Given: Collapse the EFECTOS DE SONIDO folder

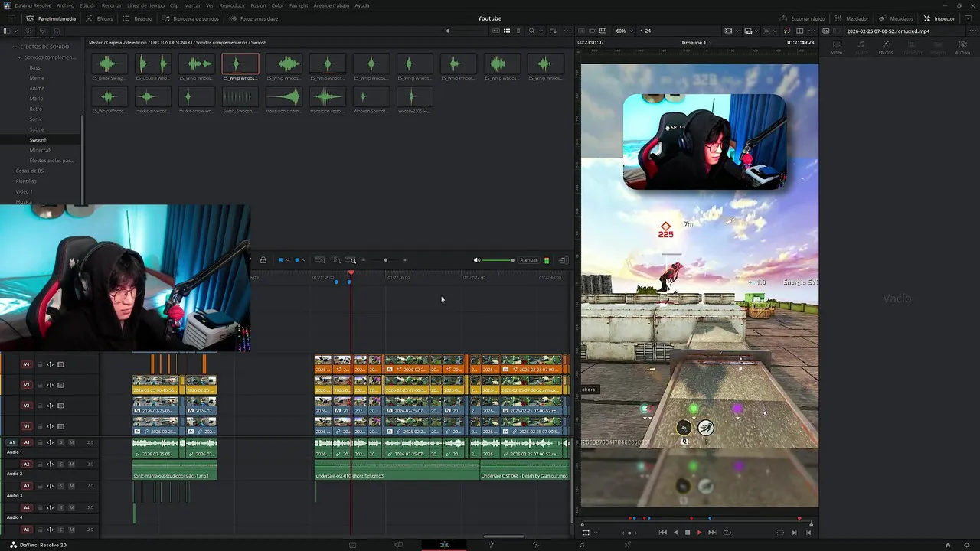Looking at the screenshot, I should tap(15, 47).
